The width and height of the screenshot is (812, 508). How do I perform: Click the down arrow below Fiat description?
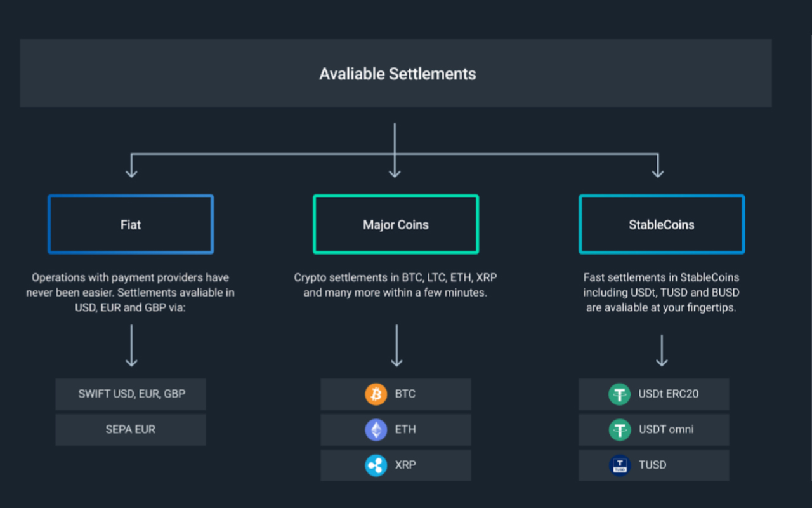click(131, 345)
